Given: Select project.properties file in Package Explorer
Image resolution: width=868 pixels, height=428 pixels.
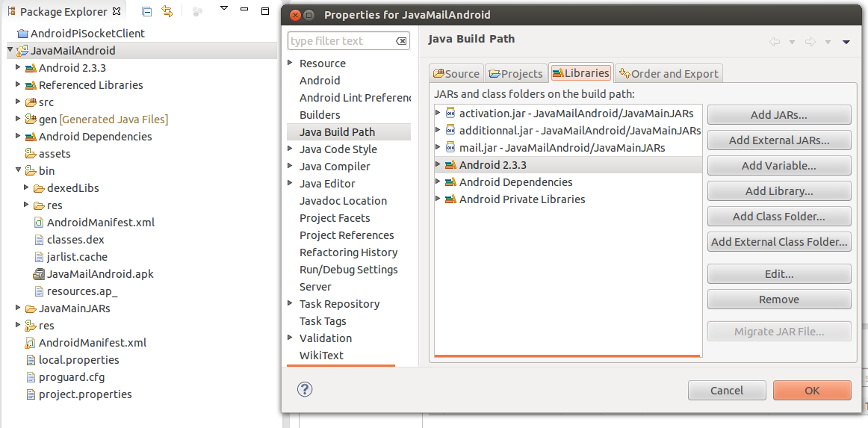Looking at the screenshot, I should click(x=85, y=394).
